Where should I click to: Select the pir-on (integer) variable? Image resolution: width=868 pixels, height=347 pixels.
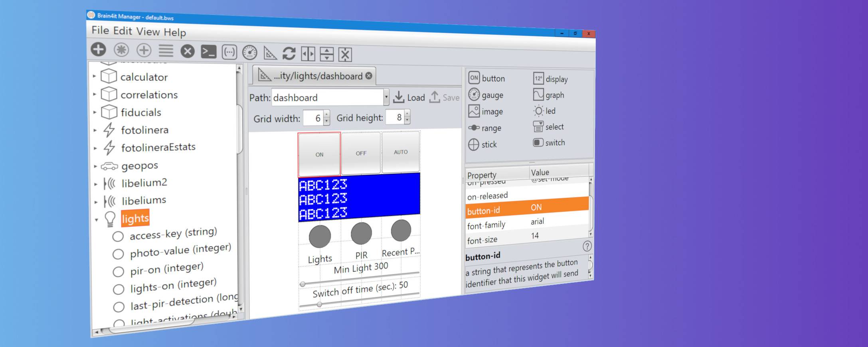pos(167,269)
